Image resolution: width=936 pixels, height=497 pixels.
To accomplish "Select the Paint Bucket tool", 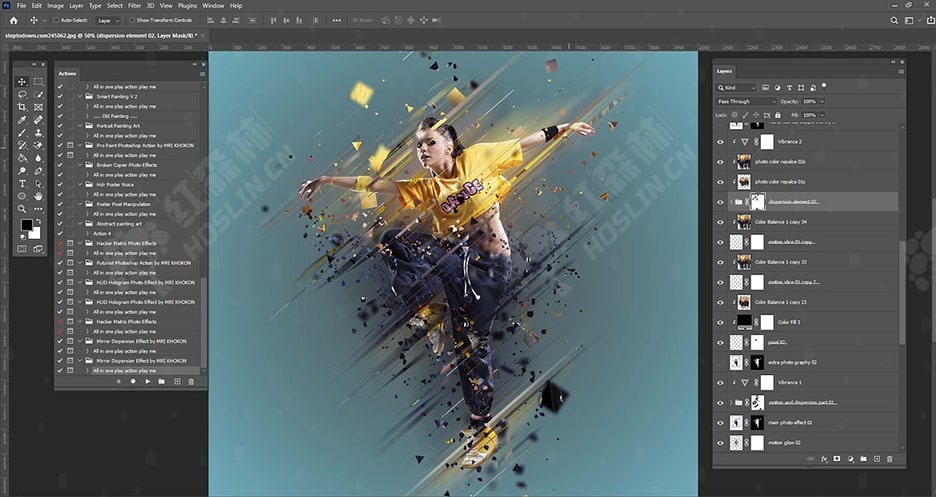I will click(x=22, y=158).
